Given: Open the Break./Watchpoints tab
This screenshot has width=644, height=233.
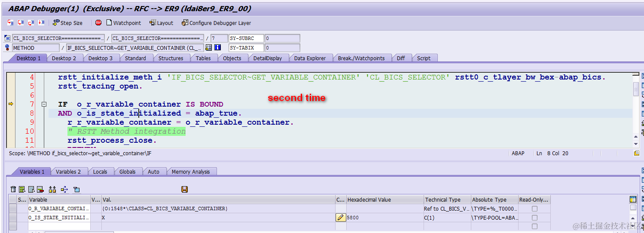Looking at the screenshot, I should (x=361, y=58).
